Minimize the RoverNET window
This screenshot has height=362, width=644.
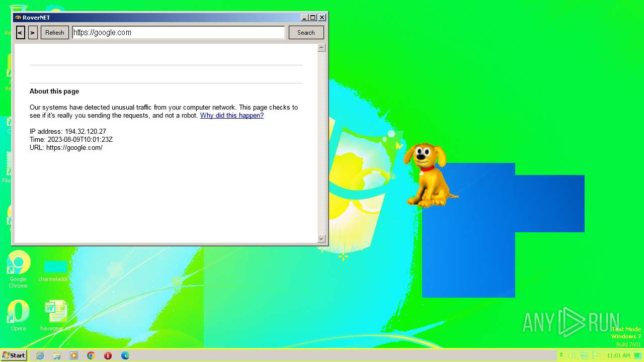304,18
